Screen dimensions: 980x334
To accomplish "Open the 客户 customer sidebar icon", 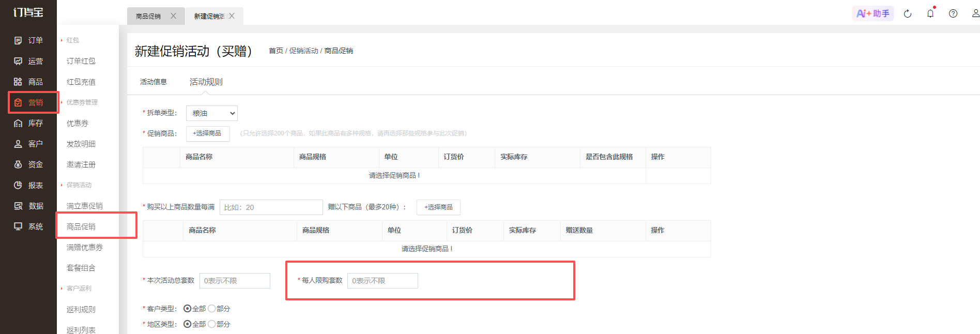I will [18, 144].
